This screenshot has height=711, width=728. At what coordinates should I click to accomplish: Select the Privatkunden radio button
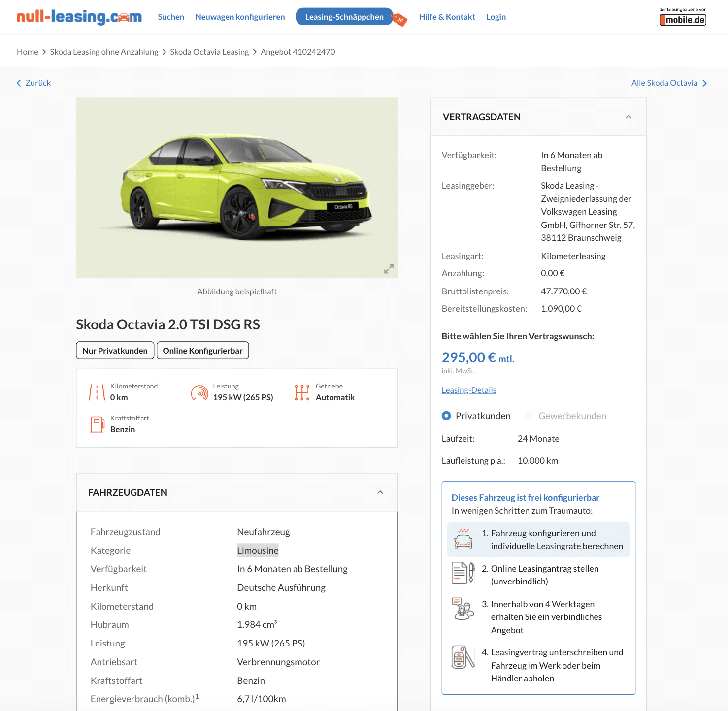tap(446, 416)
